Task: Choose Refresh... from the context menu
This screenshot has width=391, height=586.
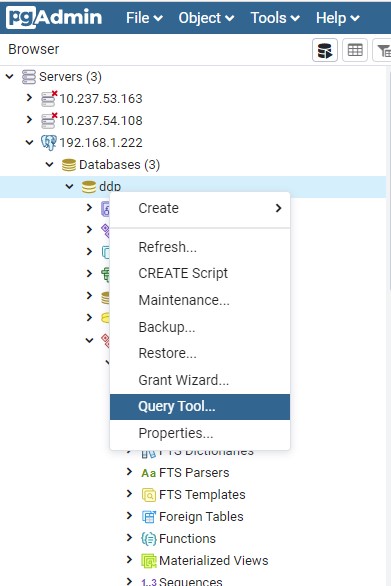Action: 200,247
